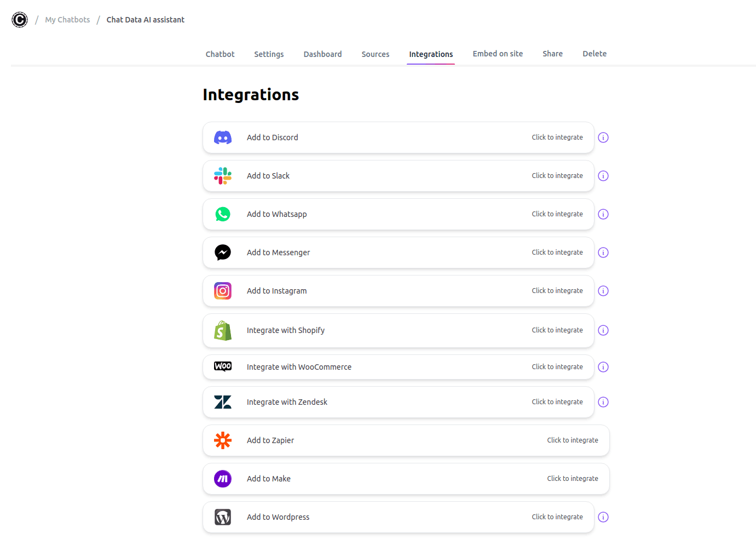Click integrate for Messenger
The width and height of the screenshot is (756, 545).
pyautogui.click(x=557, y=253)
